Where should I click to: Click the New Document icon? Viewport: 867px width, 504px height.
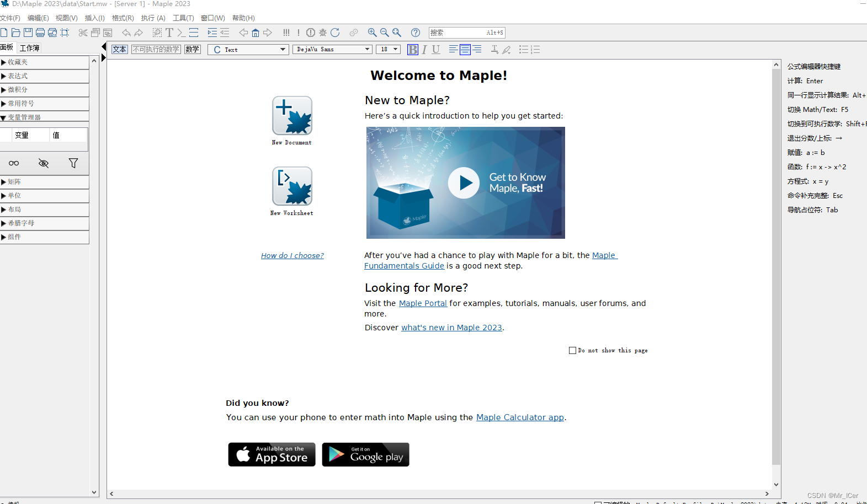pos(292,116)
